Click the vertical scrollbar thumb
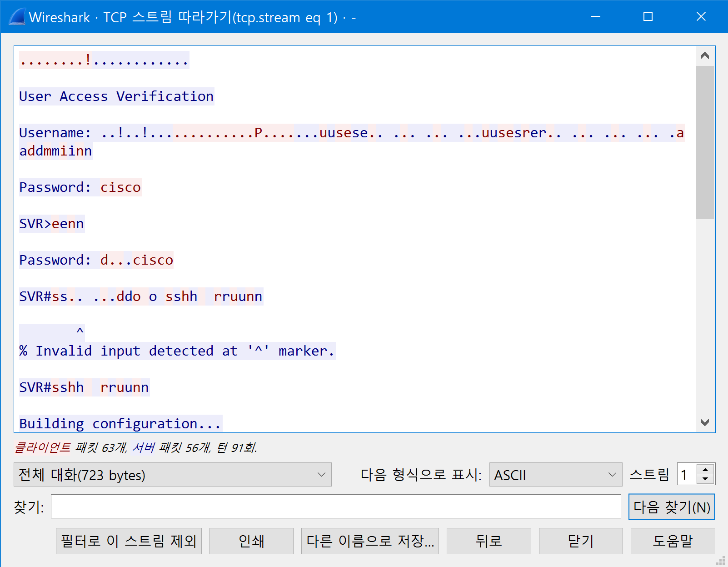The image size is (728, 567). tap(705, 143)
